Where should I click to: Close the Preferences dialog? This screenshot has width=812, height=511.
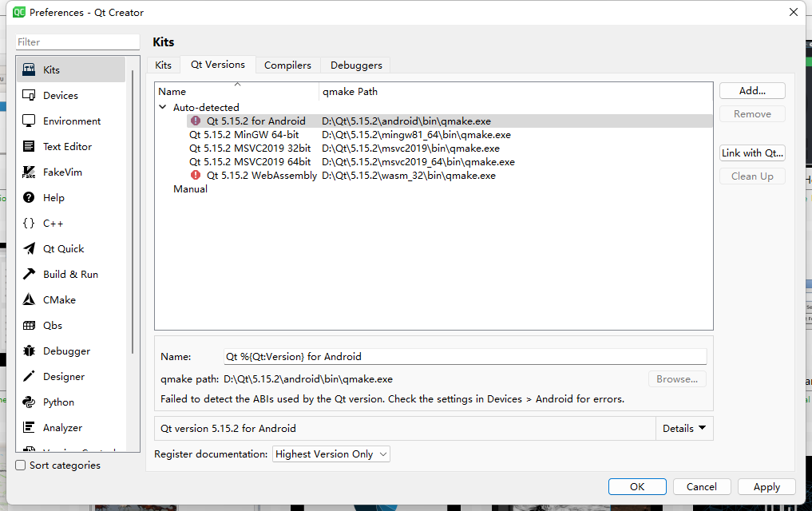794,12
